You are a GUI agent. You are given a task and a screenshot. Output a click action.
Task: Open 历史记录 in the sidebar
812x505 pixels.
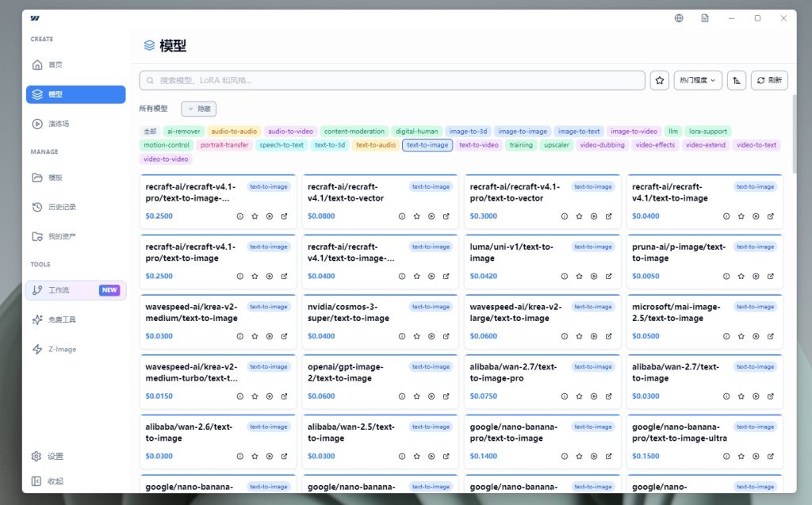(x=75, y=207)
